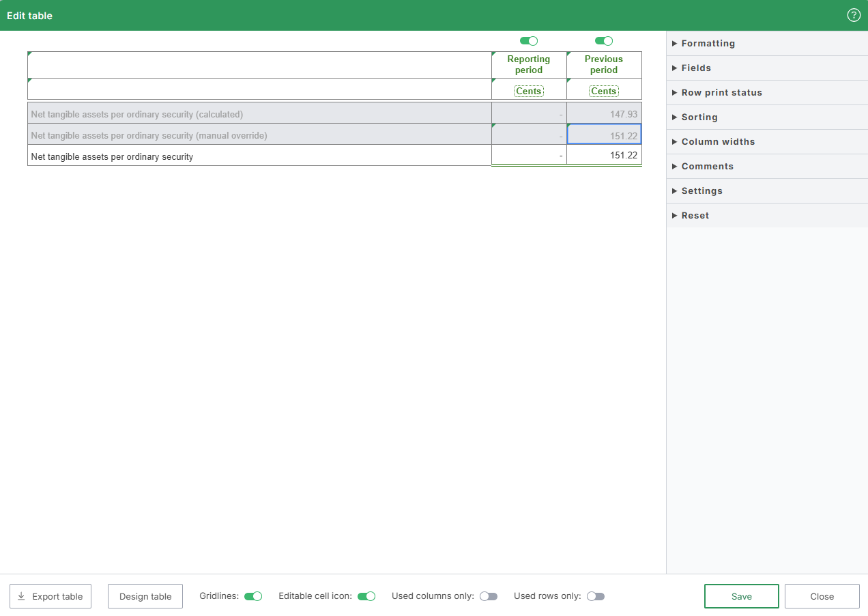Expand the Fields section
Screen dimensions: 868x616
coord(696,68)
